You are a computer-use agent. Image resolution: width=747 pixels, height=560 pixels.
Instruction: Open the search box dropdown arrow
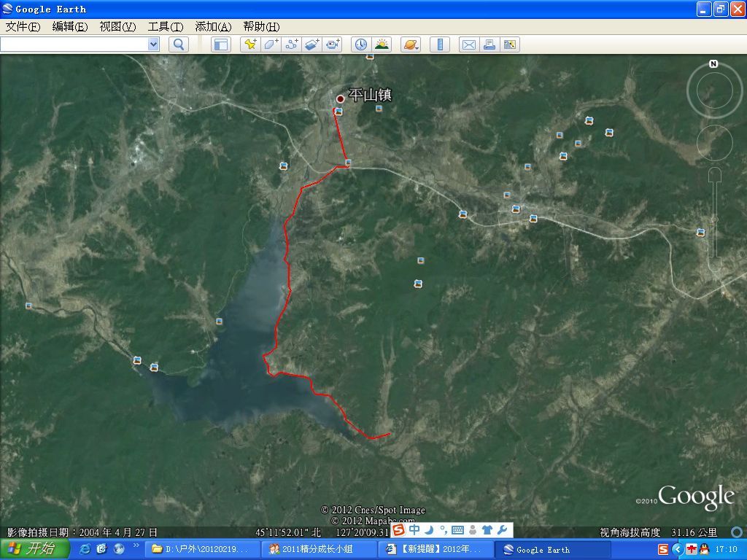click(153, 44)
